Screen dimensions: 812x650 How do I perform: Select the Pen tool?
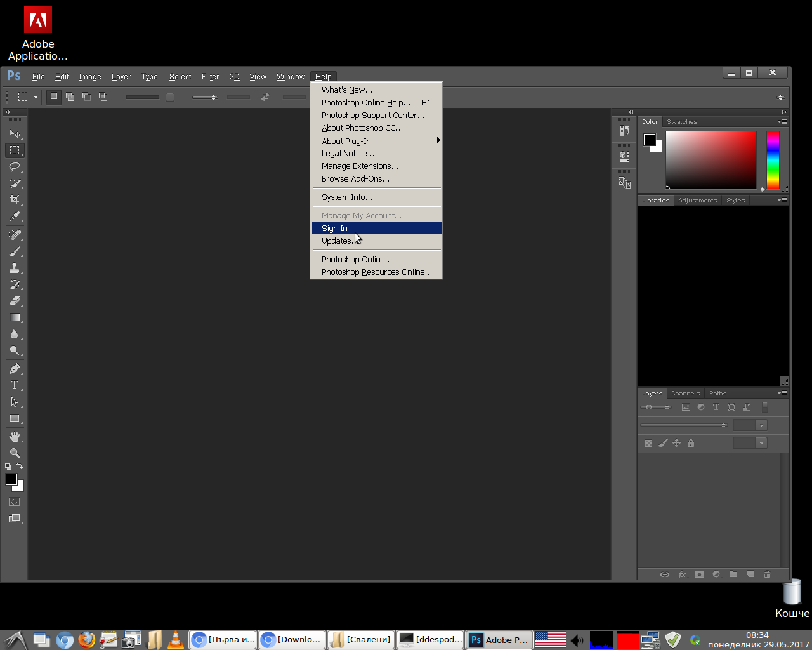15,369
